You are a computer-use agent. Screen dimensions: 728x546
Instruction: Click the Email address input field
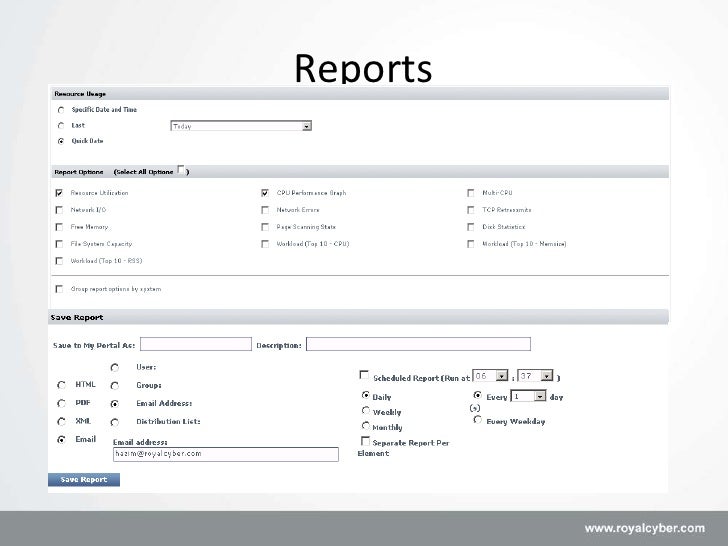pos(226,454)
